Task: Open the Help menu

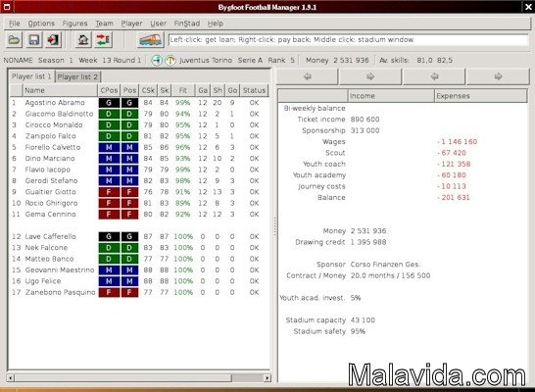Action: (x=216, y=24)
